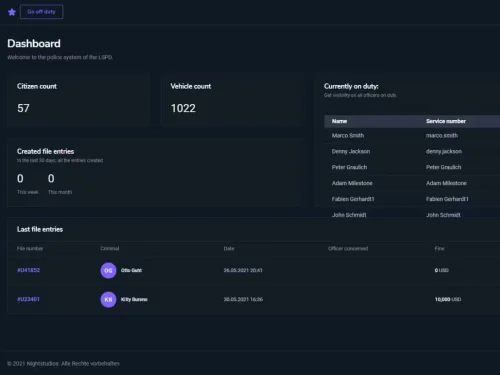The image size is (500, 375).
Task: Click the Last file entries heading
Action: 40,229
